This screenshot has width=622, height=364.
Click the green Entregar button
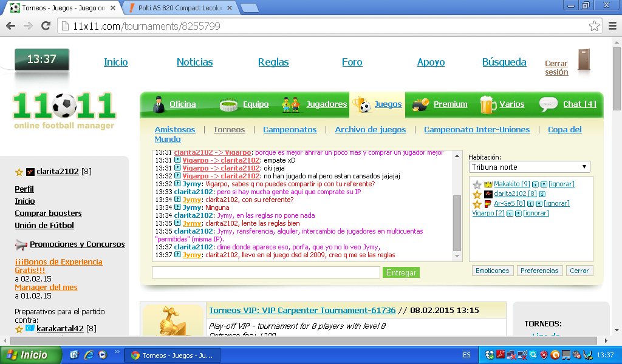pyautogui.click(x=401, y=272)
